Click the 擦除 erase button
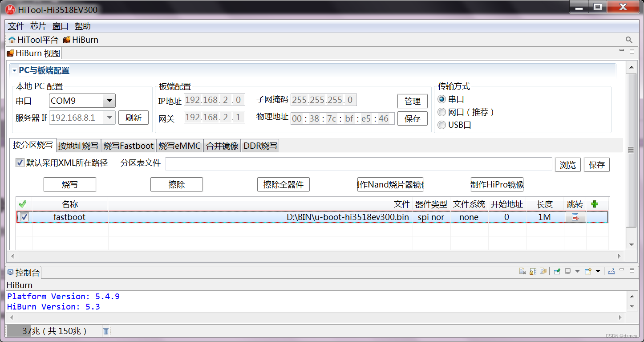 [177, 184]
